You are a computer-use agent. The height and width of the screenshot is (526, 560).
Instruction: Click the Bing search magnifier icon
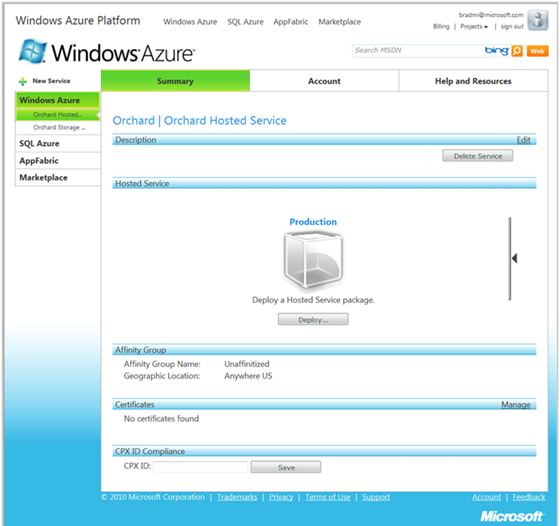pyautogui.click(x=517, y=51)
